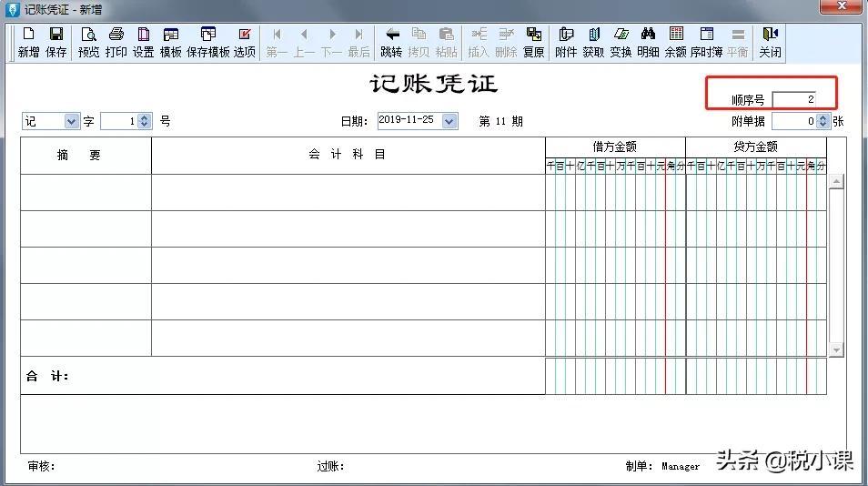The height and width of the screenshot is (486, 868).
Task: Delete a row with 删除
Action: point(506,42)
